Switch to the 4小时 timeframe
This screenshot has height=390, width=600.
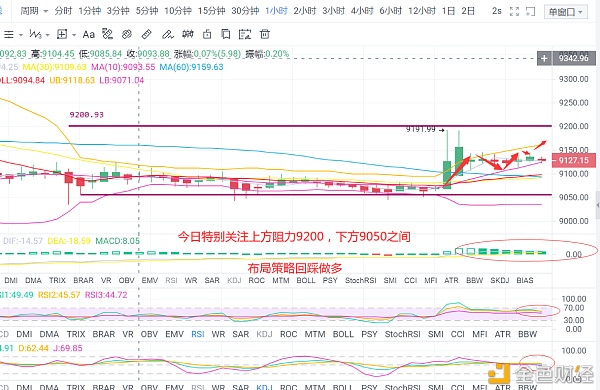click(x=362, y=11)
